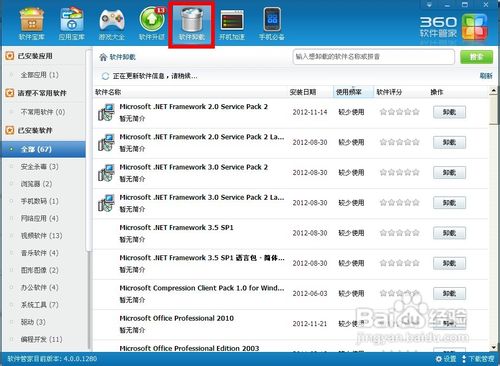500x366 pixels.
Task: Click the 360 软件管家 colorful logo
Action: [475, 27]
